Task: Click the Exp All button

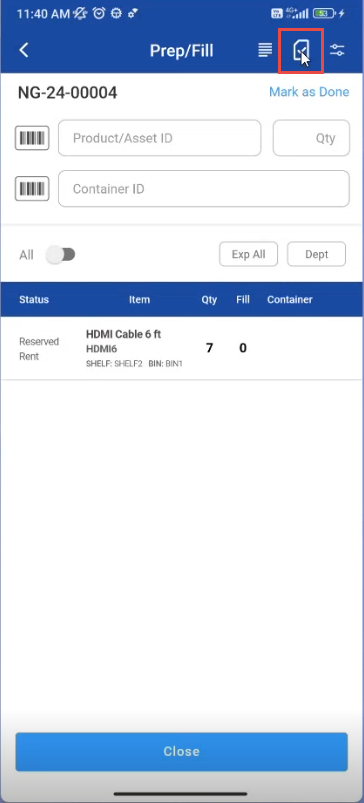Action: (x=248, y=254)
